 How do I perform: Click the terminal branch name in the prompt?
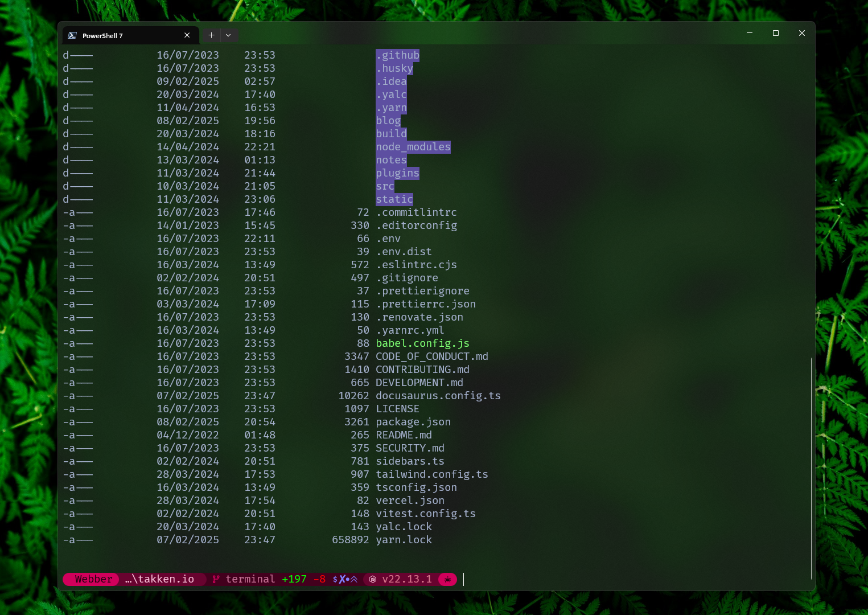(250, 579)
